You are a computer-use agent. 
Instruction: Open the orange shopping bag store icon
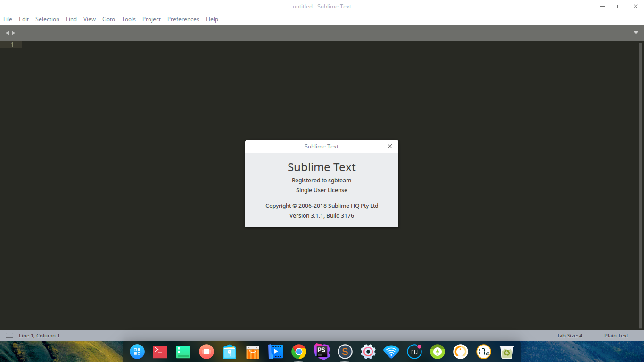[x=253, y=352]
